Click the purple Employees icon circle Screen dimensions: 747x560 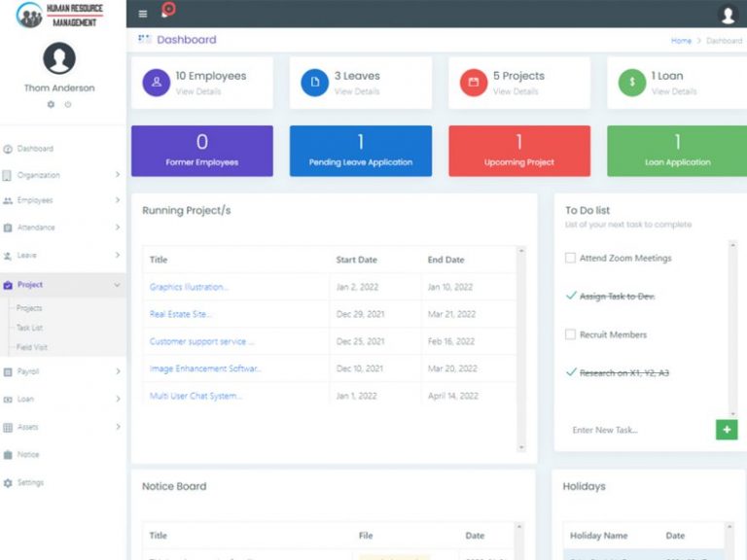[157, 83]
